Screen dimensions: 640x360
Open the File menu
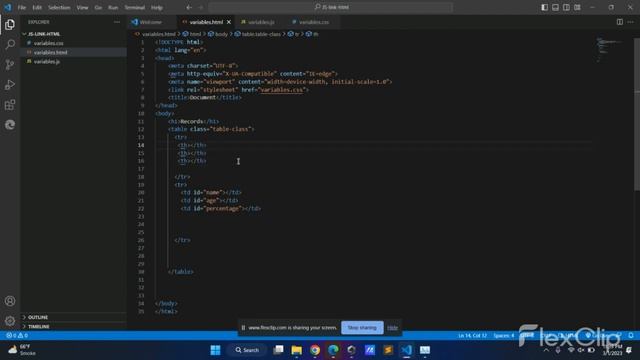22,7
